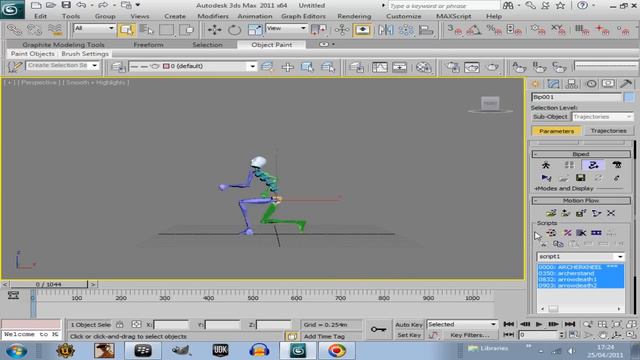This screenshot has height=360, width=640.
Task: Toggle Biped Motion Flow Mode
Action: click(x=593, y=165)
